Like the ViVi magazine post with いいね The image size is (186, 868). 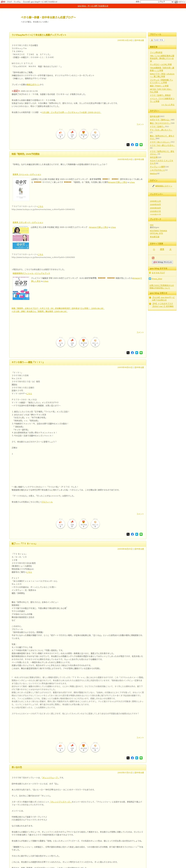[x=60, y=524]
